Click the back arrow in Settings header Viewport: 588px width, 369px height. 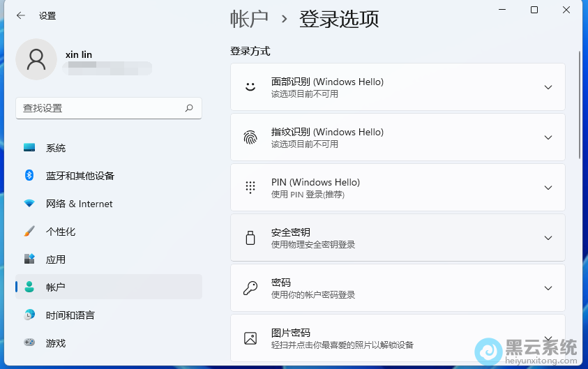21,15
